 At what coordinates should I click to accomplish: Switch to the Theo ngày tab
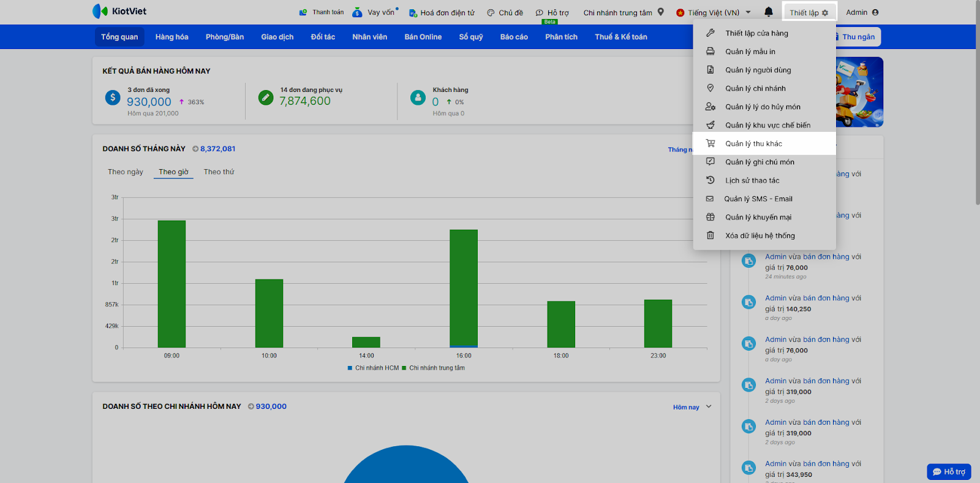tap(125, 172)
